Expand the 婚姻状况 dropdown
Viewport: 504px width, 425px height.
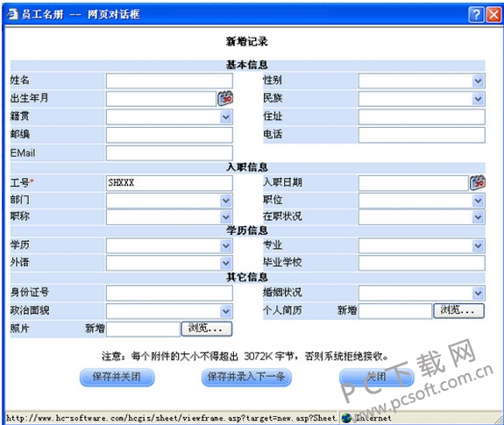479,293
